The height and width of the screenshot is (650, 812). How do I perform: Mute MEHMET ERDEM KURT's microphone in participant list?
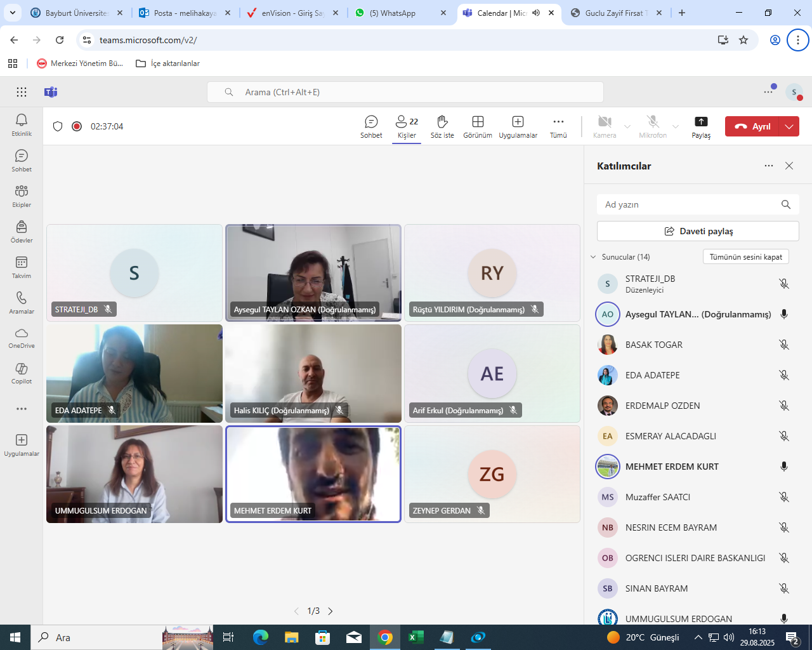[x=784, y=467]
